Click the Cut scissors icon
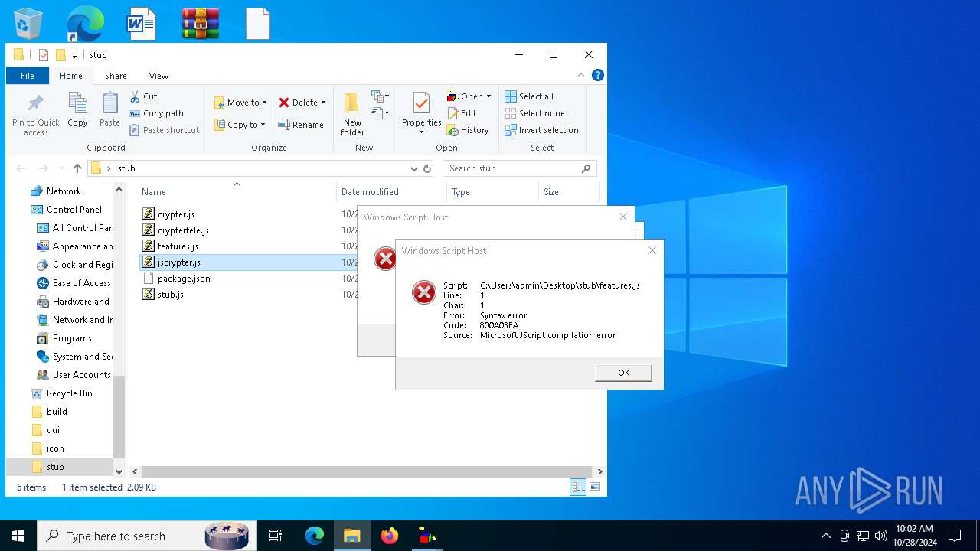 point(135,96)
